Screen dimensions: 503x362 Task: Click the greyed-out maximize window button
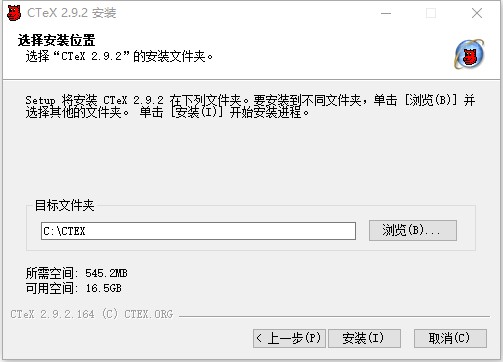pos(431,13)
